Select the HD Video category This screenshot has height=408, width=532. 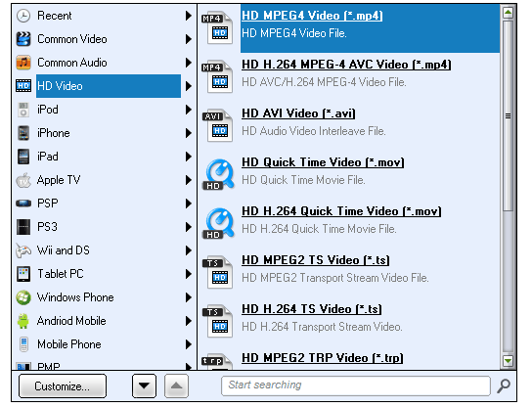(x=104, y=86)
